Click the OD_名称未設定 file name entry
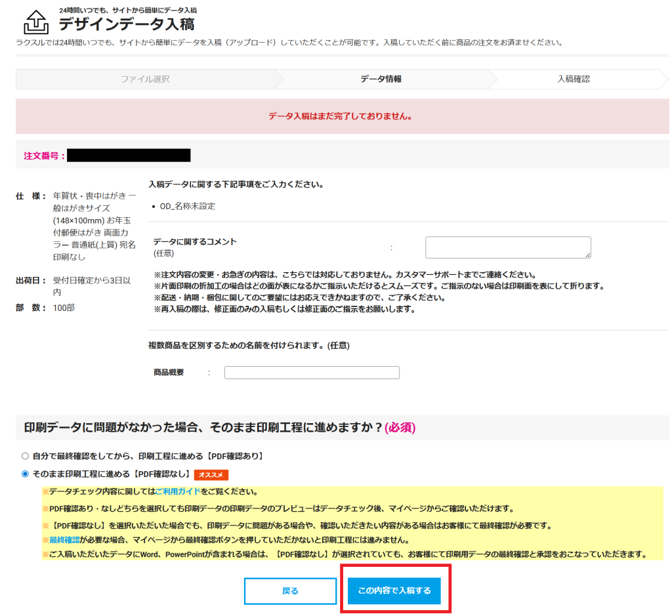672x616 pixels. [187, 206]
